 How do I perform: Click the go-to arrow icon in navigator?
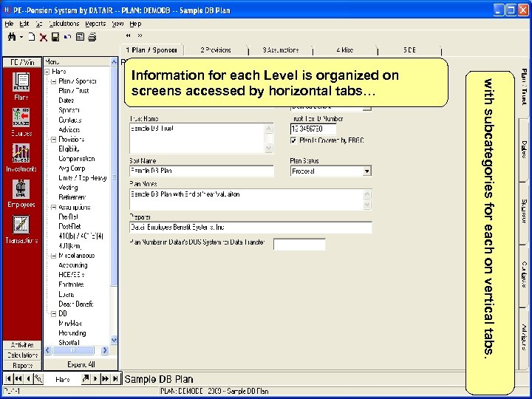86,378
